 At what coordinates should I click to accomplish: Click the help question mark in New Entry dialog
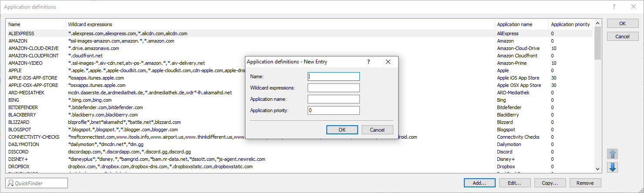tap(369, 62)
